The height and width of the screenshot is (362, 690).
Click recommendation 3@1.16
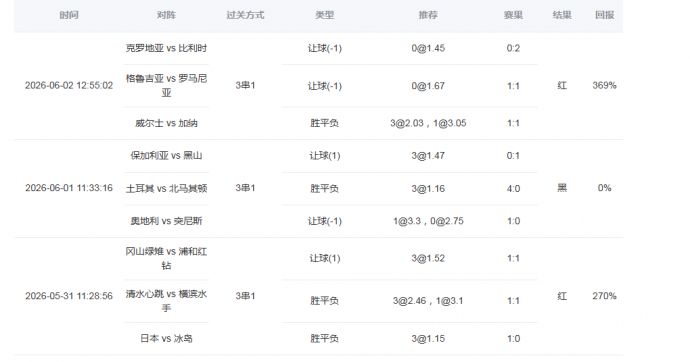(x=428, y=189)
